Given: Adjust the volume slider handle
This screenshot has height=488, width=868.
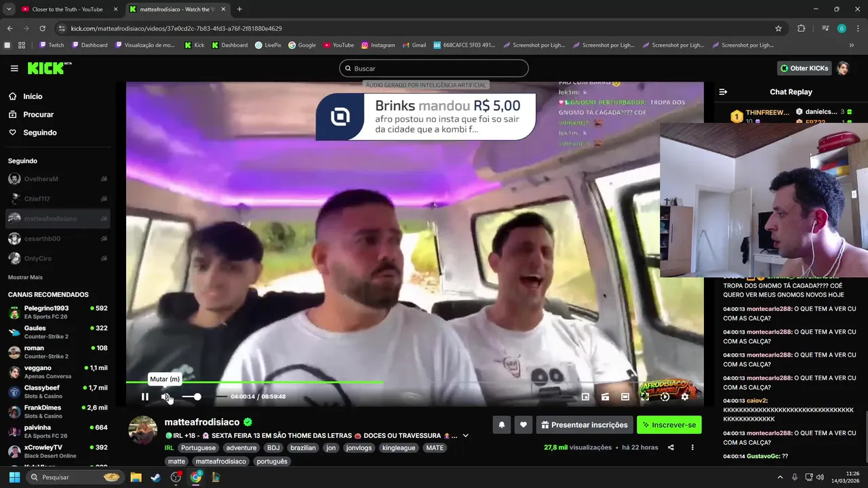Looking at the screenshot, I should click(x=197, y=396).
